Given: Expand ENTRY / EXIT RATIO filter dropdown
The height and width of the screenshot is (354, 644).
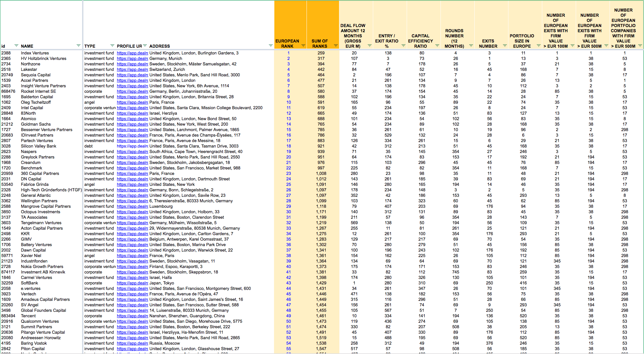Looking at the screenshot, I should click(403, 46).
